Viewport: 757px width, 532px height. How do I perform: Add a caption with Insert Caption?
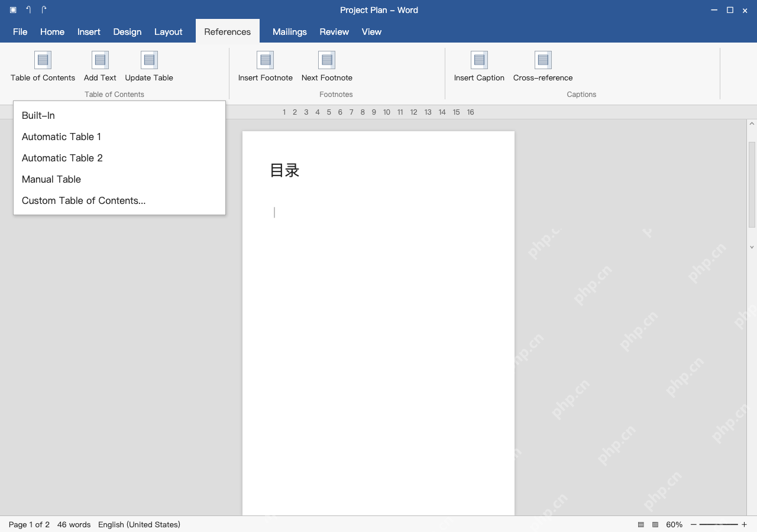[479, 66]
